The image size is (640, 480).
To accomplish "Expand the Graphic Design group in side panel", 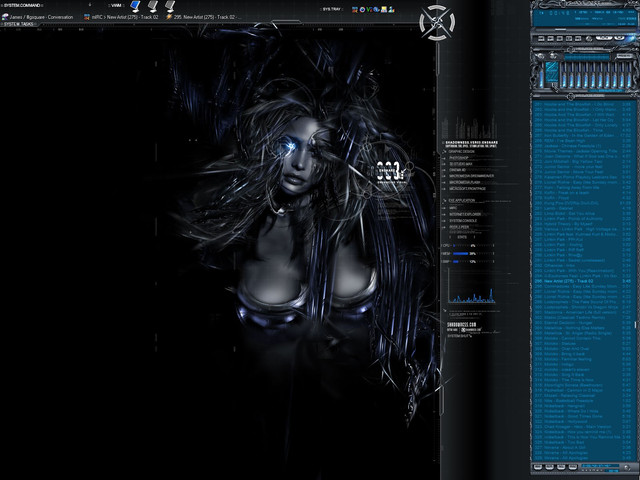I will 462,151.
